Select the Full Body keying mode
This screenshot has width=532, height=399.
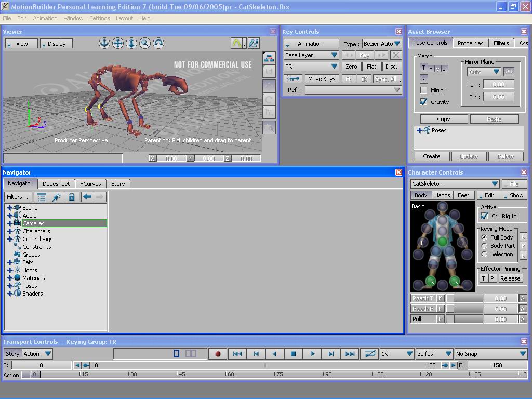point(484,237)
